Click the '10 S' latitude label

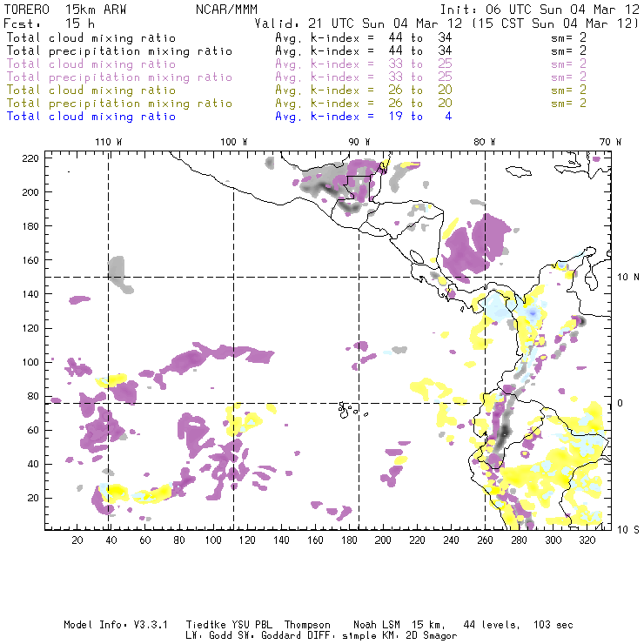click(x=628, y=530)
